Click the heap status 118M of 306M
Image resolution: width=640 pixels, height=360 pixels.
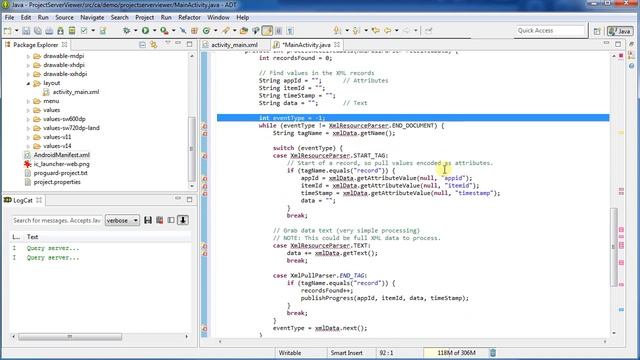(456, 353)
